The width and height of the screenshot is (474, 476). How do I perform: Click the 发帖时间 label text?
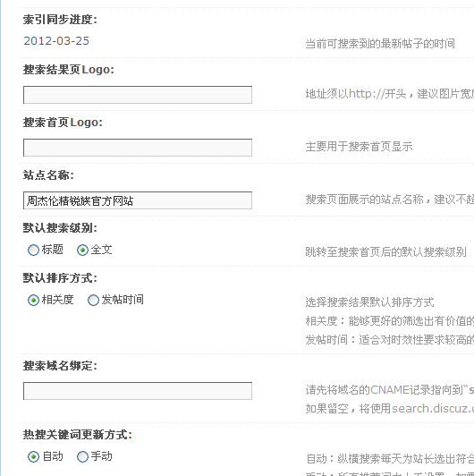pos(123,300)
